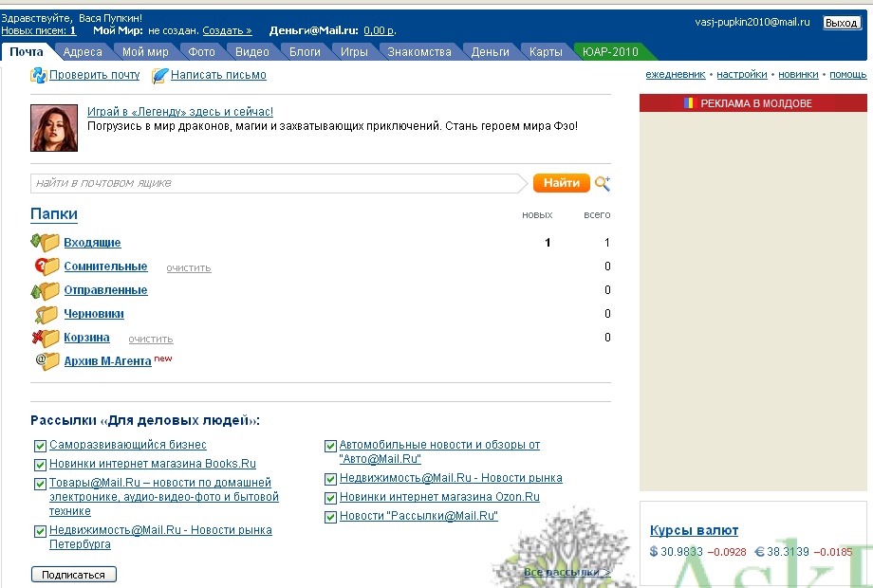Click the Проверить почту link
Image resolution: width=873 pixels, height=588 pixels.
click(95, 75)
